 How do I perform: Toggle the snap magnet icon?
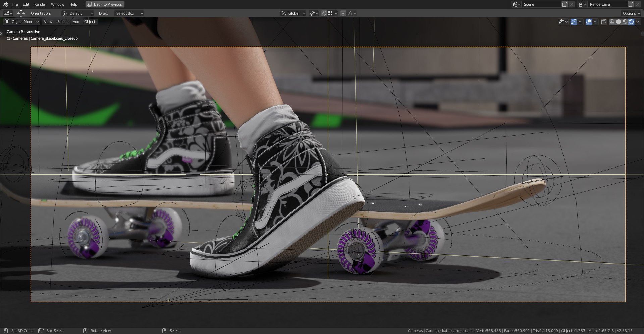pos(324,13)
